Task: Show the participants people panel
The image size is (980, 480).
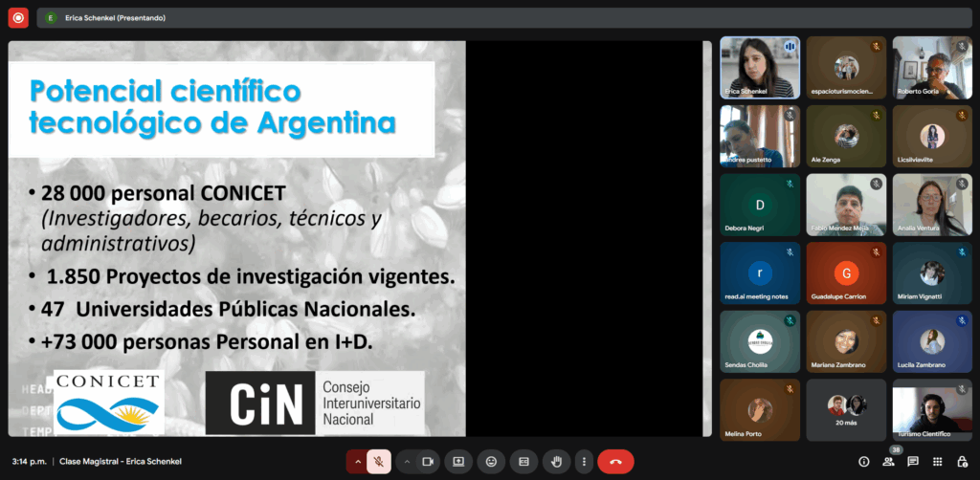Action: pos(888,462)
